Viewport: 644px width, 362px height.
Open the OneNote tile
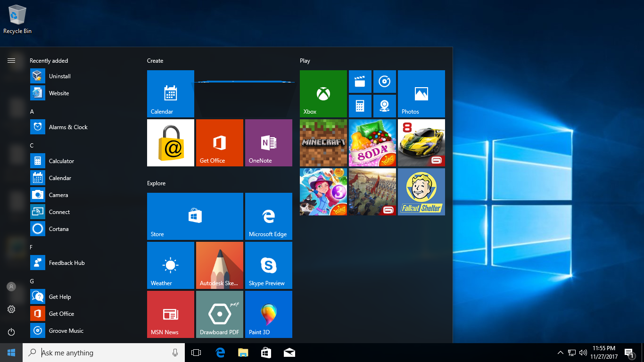269,143
